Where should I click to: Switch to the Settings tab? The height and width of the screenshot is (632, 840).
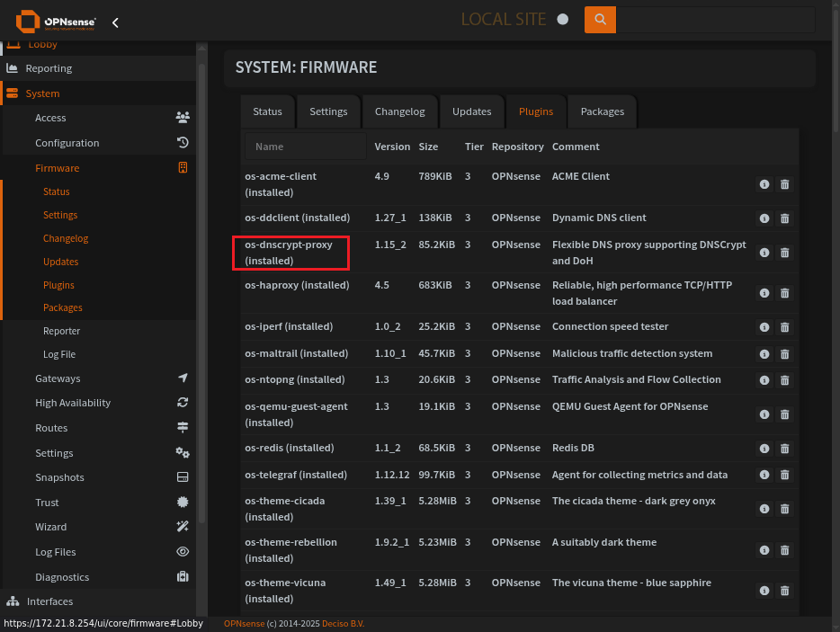coord(328,111)
